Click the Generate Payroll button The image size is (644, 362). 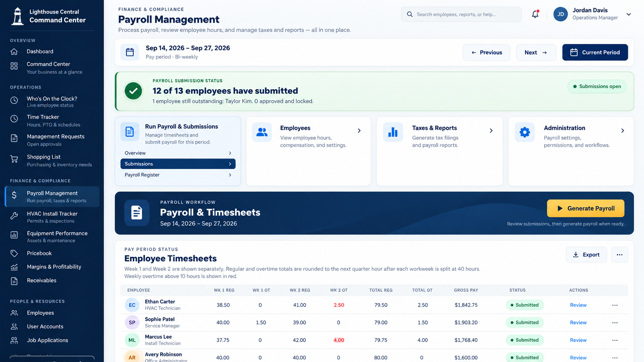coord(585,209)
